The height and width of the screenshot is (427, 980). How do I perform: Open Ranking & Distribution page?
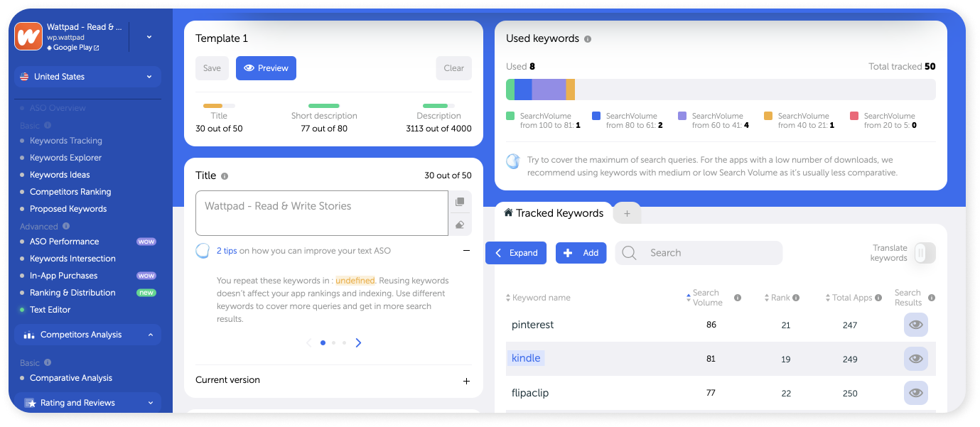pyautogui.click(x=72, y=293)
